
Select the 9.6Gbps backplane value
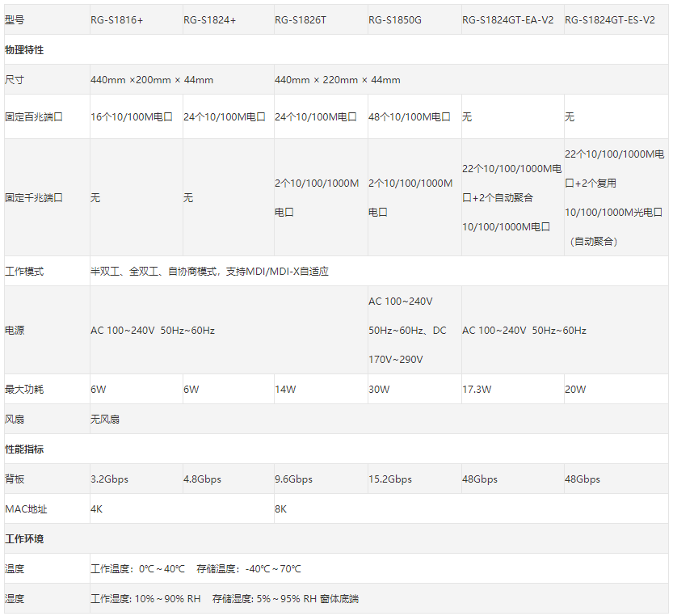click(x=293, y=479)
